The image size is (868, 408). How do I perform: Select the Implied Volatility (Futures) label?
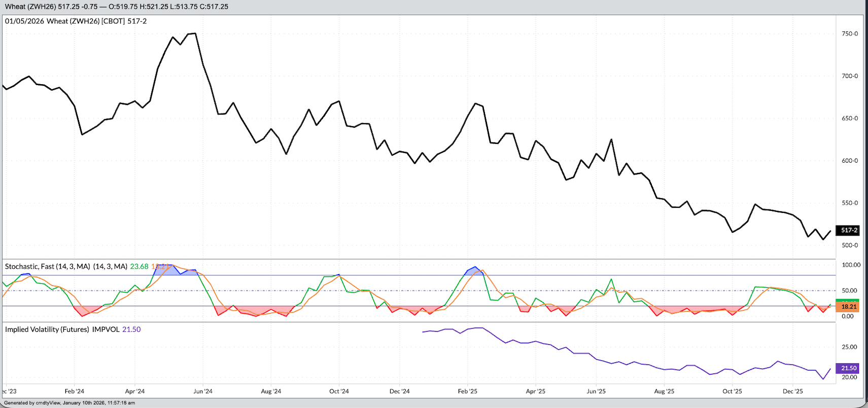(x=47, y=329)
